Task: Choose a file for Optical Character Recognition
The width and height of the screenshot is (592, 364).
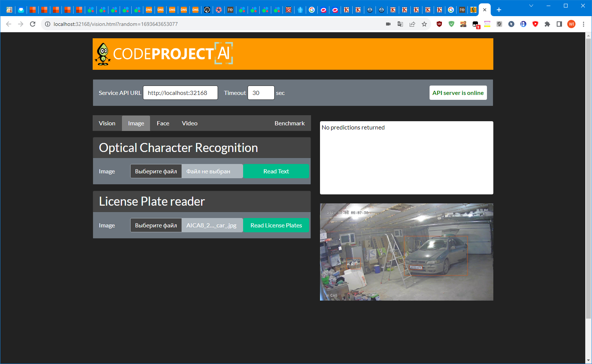Action: coord(156,171)
